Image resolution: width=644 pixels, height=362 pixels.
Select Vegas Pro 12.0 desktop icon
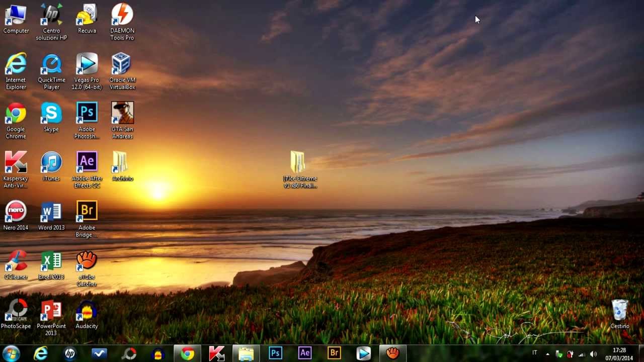click(x=87, y=72)
